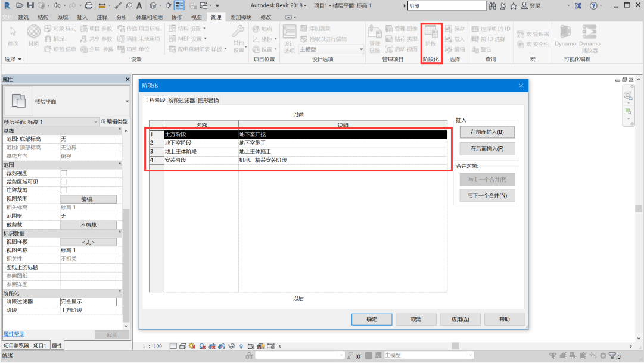This screenshot has width=644, height=363.
Task: Click the Undo arrow in quick access toolbar
Action: tap(57, 6)
